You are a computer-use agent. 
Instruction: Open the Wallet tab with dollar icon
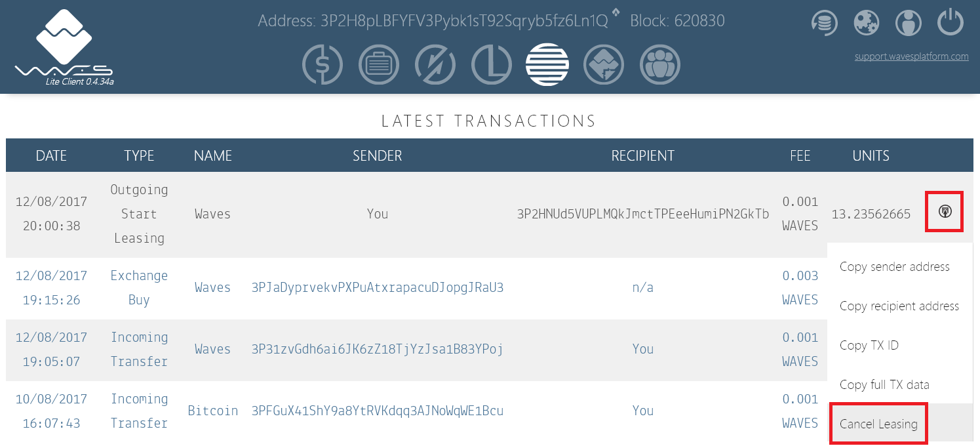[323, 65]
